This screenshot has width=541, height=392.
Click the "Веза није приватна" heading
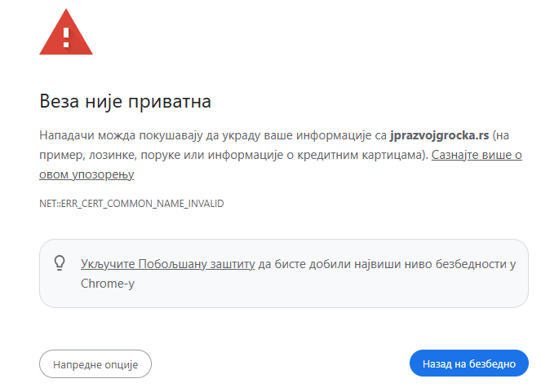click(126, 102)
